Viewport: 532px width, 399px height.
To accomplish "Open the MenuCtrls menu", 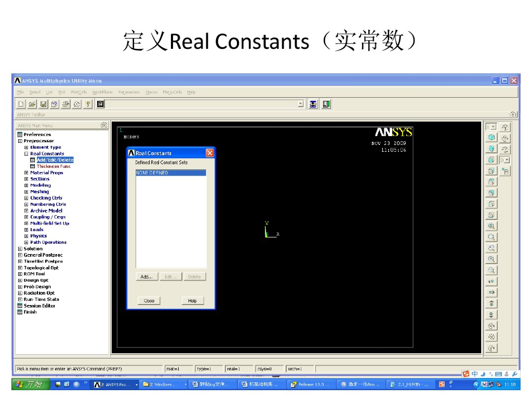I will [x=172, y=92].
